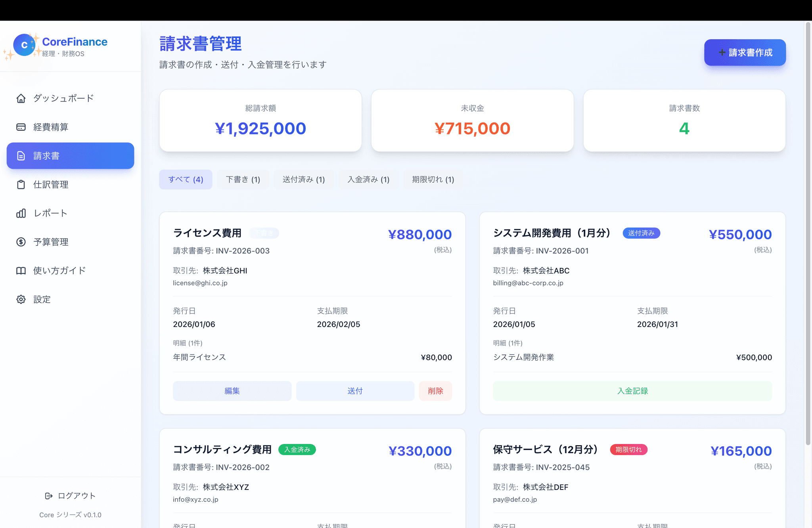The height and width of the screenshot is (528, 812).
Task: Click the 設定 gear icon
Action: (21, 300)
